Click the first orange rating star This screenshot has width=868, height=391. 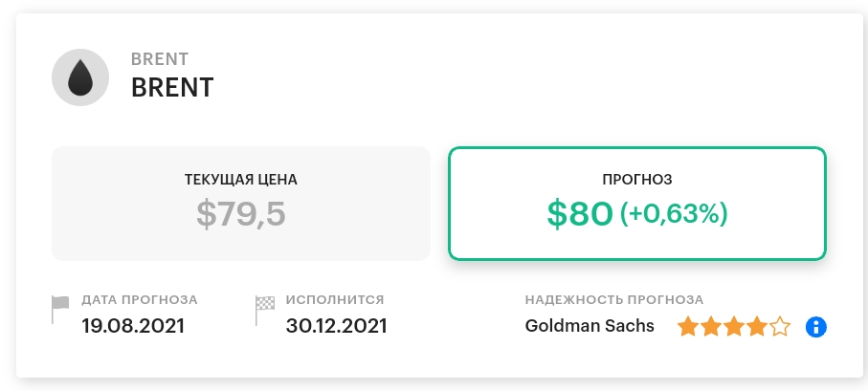(x=687, y=326)
